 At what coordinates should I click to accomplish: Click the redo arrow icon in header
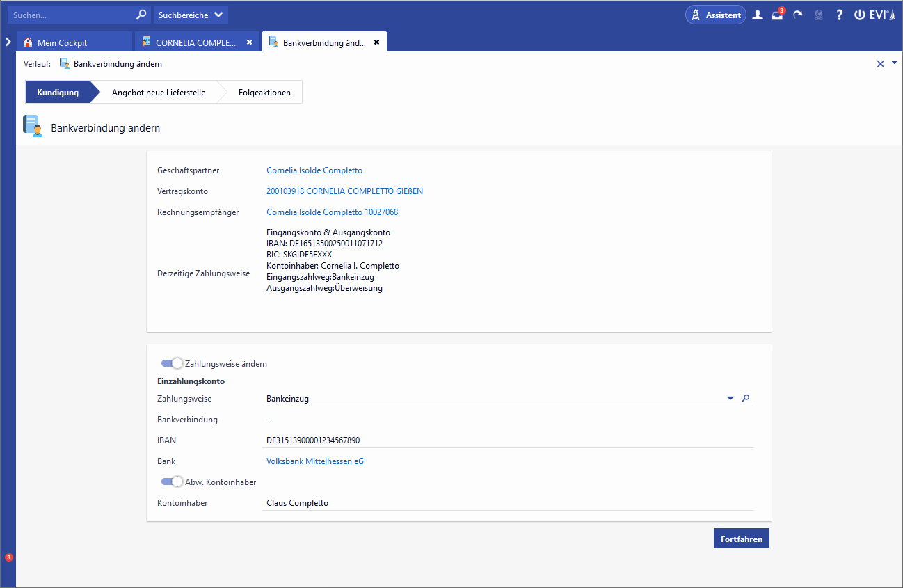tap(798, 15)
